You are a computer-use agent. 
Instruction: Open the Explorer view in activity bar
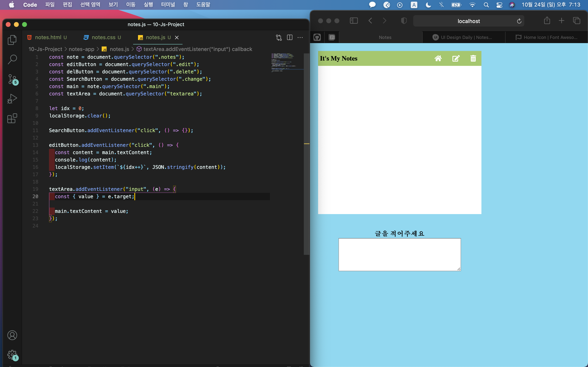[12, 40]
